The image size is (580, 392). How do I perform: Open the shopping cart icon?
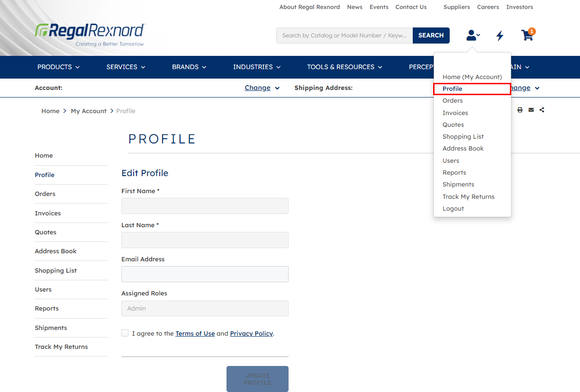528,35
